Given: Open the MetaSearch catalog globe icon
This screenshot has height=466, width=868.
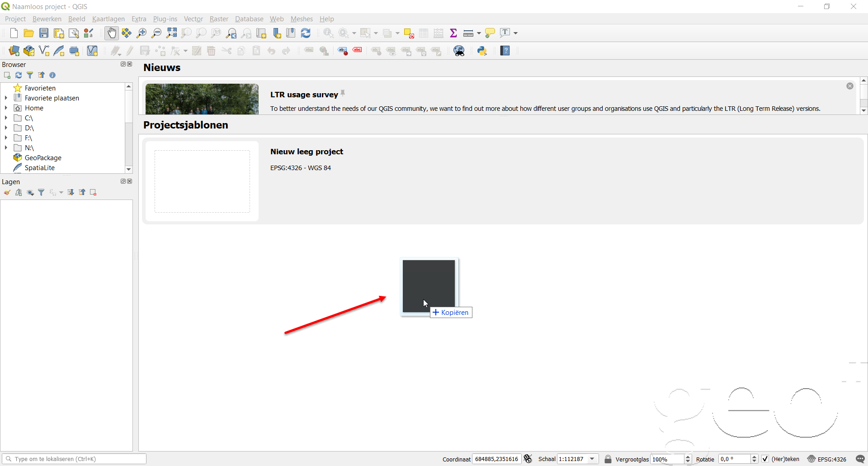Looking at the screenshot, I should tap(459, 51).
